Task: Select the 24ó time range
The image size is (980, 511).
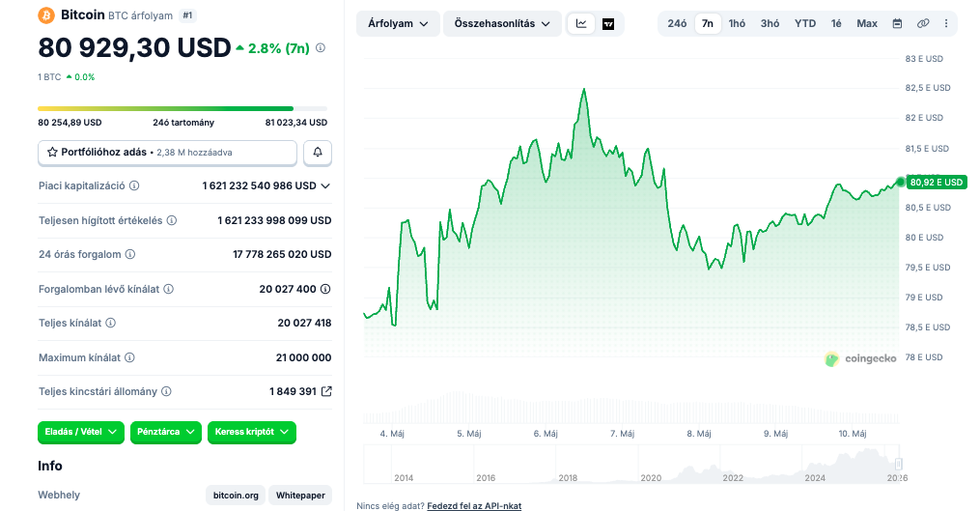Action: 677,24
